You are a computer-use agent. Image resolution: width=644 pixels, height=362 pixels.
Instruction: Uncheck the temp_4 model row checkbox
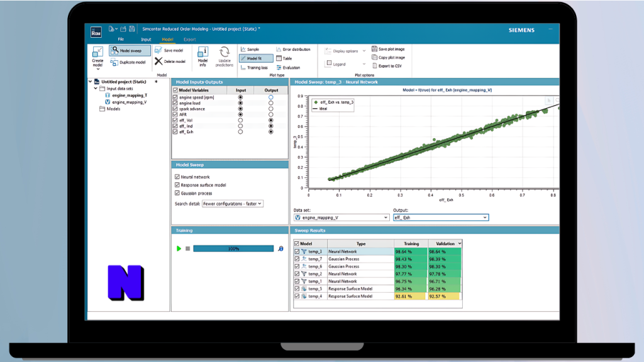pyautogui.click(x=297, y=296)
